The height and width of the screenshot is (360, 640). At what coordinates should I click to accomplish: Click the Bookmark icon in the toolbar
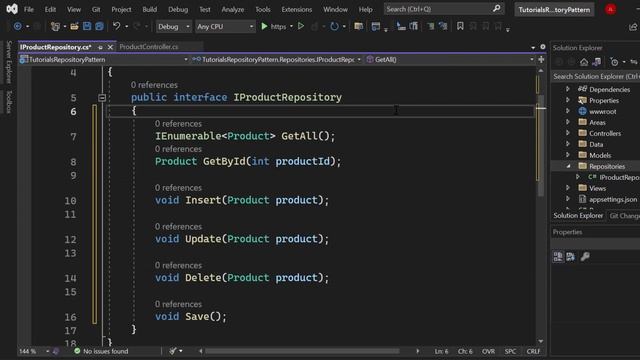tap(460, 27)
